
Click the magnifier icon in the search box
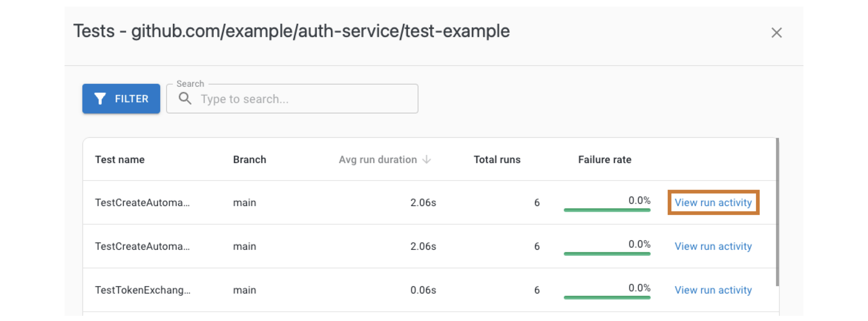tap(185, 99)
